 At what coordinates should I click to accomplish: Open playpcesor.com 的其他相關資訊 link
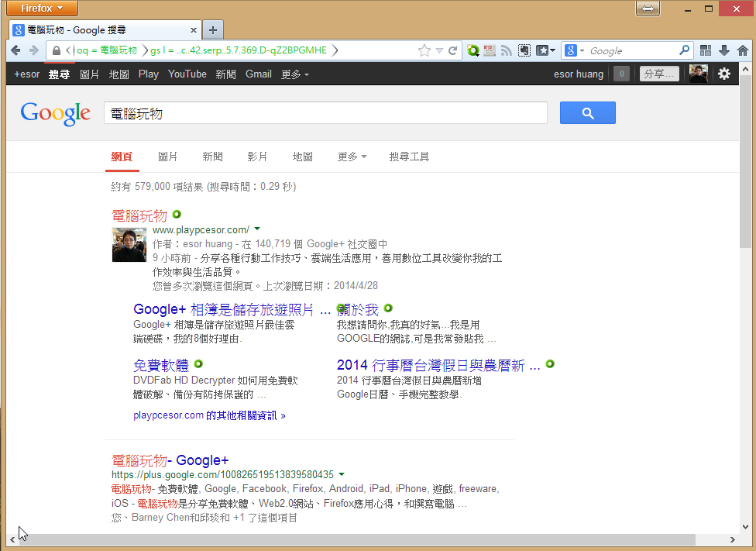tap(209, 415)
